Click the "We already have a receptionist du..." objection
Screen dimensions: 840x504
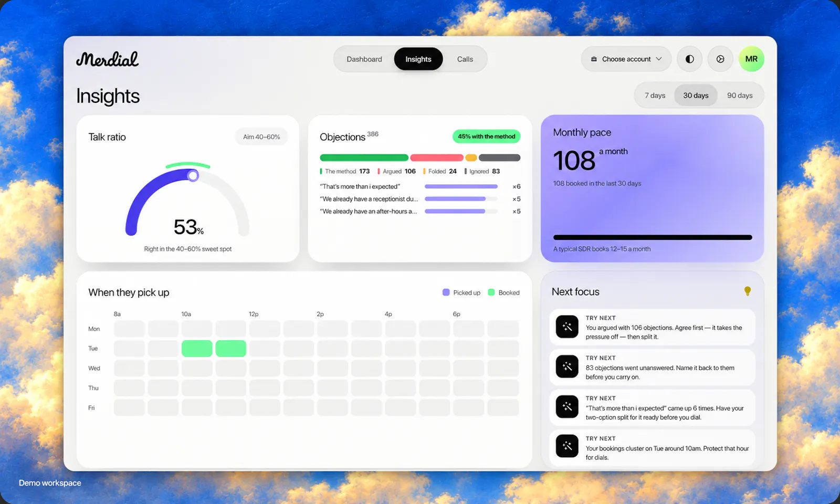(x=420, y=199)
